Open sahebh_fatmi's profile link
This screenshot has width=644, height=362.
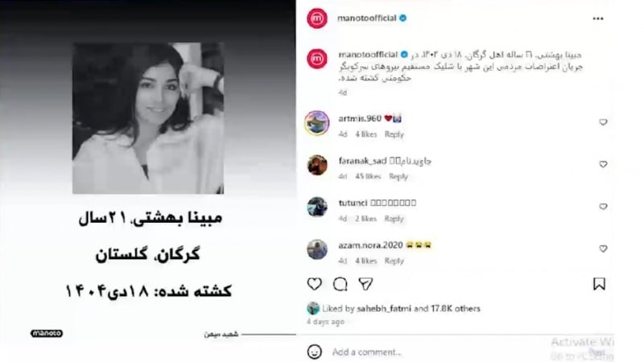[384, 308]
